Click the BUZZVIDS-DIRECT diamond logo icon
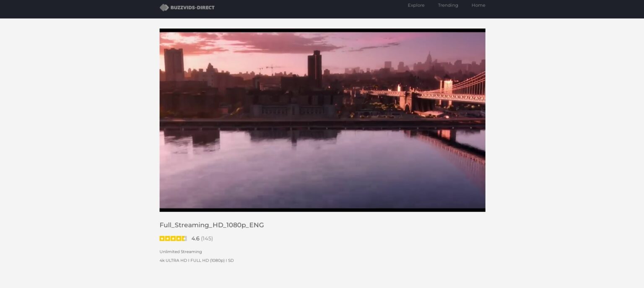Screen dimensions: 644x288 click(164, 7)
